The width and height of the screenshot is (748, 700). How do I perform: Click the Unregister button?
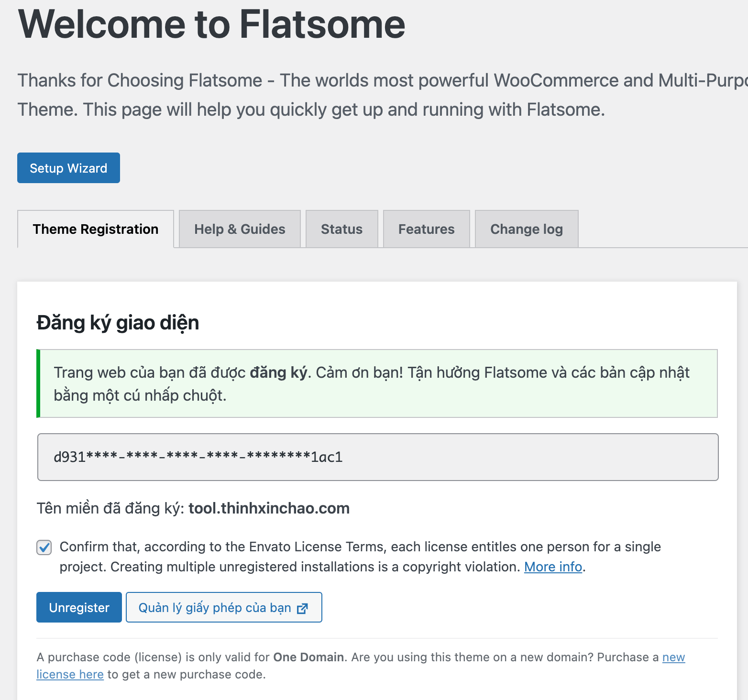(x=79, y=607)
